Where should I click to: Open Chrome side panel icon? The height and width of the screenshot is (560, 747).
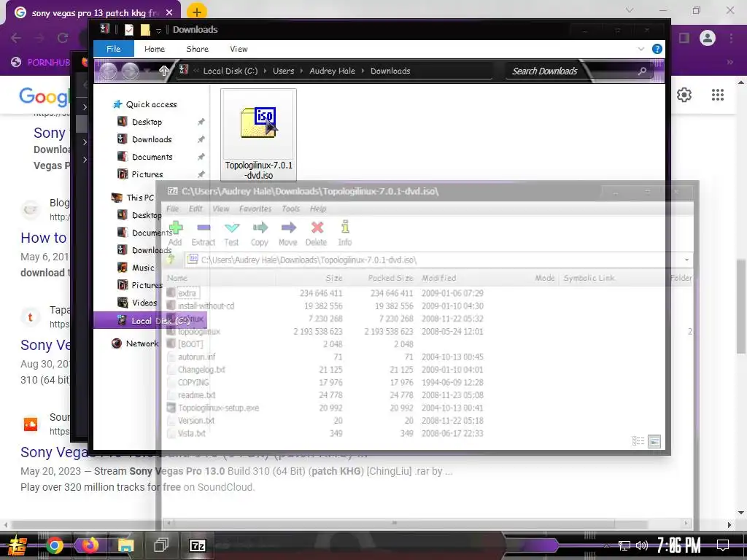tap(684, 38)
